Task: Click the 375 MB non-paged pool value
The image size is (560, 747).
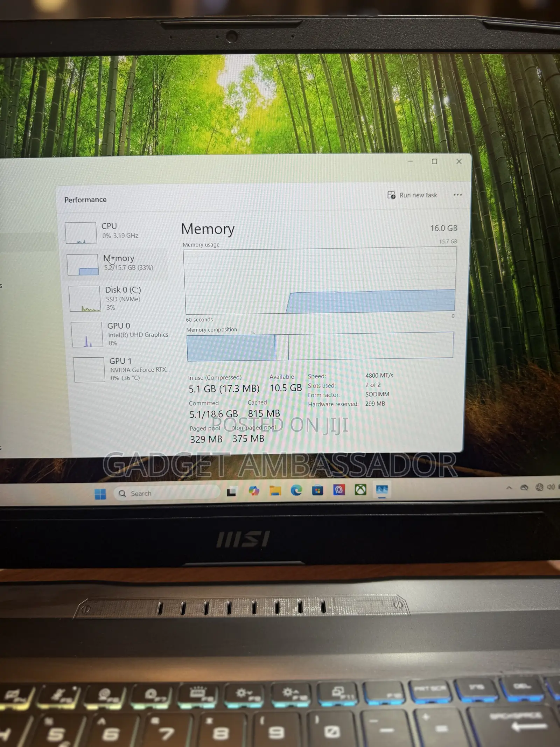Action: [x=248, y=439]
